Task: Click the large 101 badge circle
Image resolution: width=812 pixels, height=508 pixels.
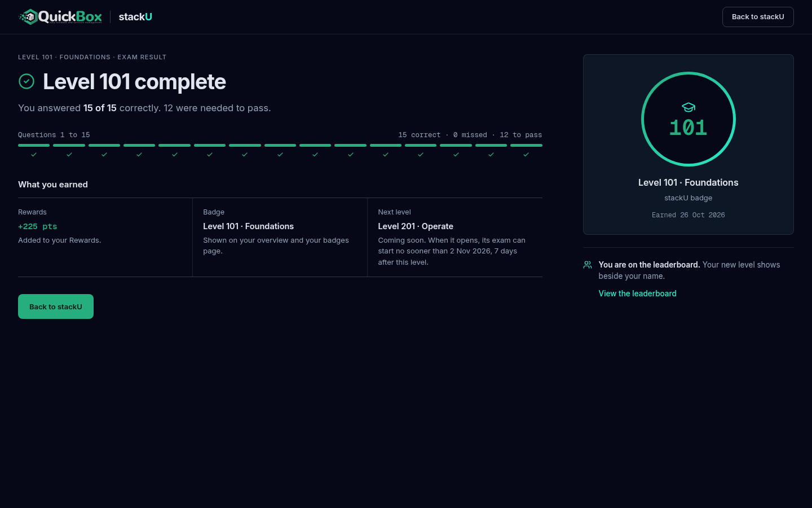Action: tap(689, 119)
